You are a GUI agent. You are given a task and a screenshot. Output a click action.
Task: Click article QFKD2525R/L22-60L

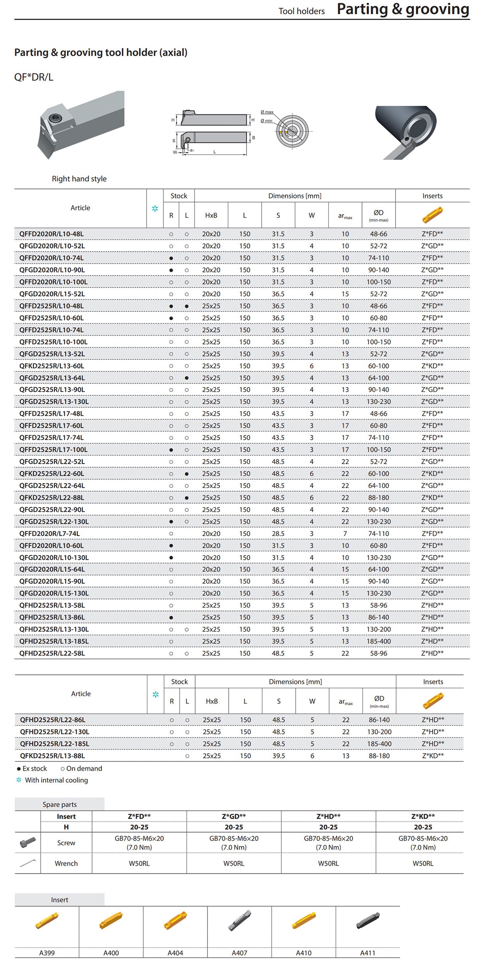tap(52, 474)
